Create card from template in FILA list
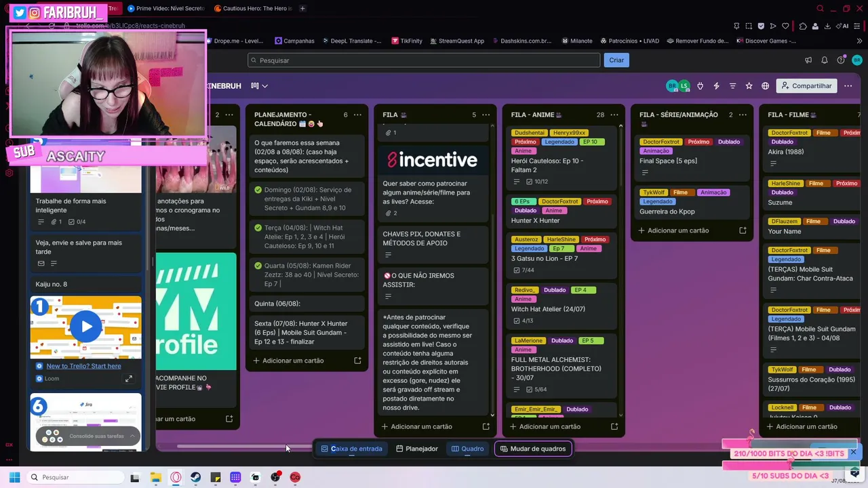The height and width of the screenshot is (488, 868). click(486, 426)
